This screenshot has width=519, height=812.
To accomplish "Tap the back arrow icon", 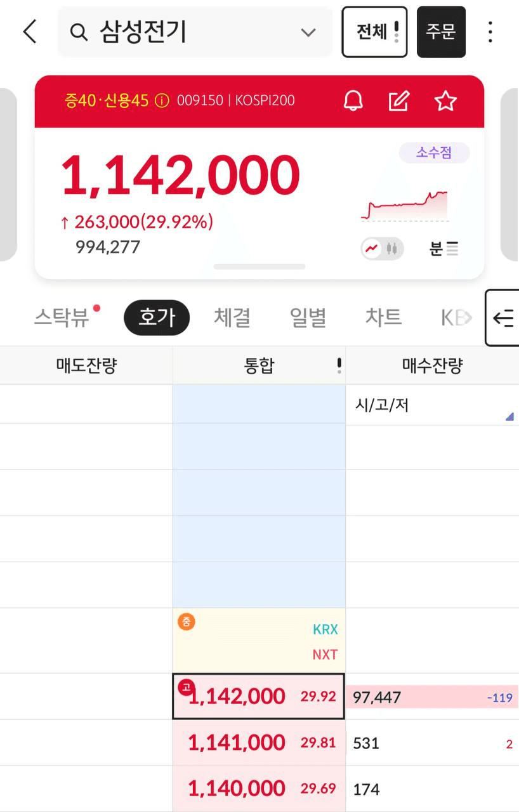I will tap(30, 32).
